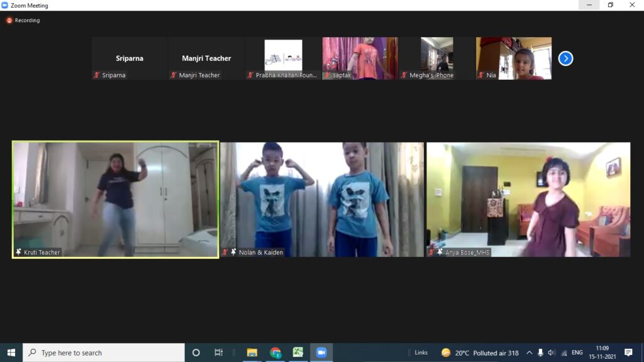
Task: Click the muted mic icon on Anya Bose_MHS
Action: (x=431, y=252)
